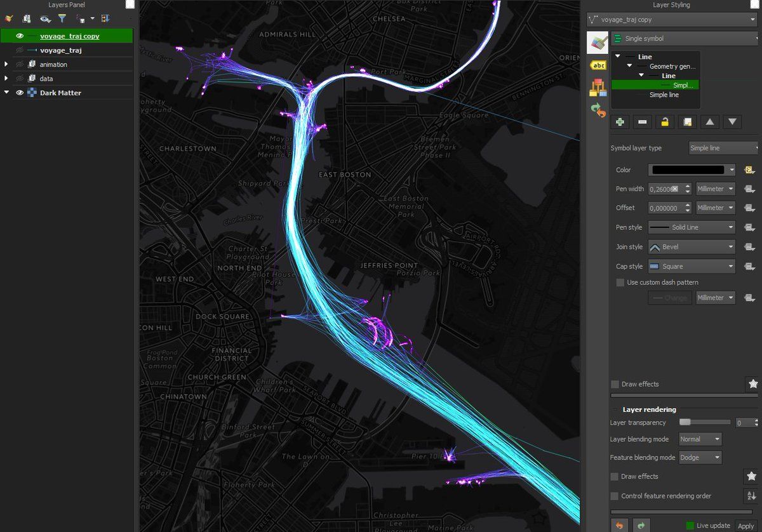Click the add group icon in Layers Panel
The height and width of the screenshot is (532, 762).
coord(27,19)
